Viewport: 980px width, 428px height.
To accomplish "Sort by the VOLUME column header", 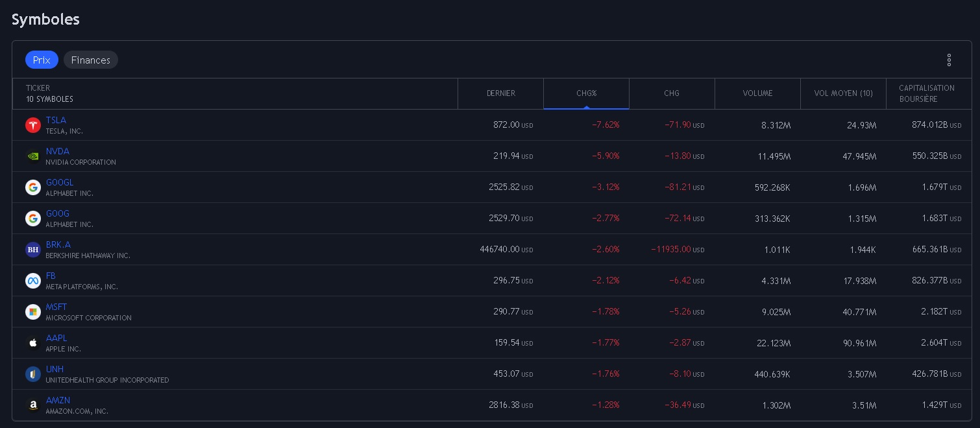I will (757, 93).
